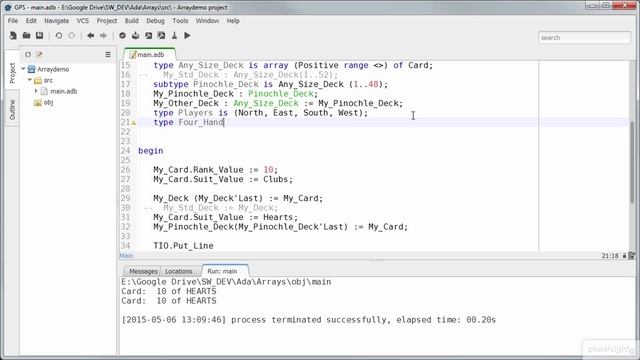The height and width of the screenshot is (360, 640).
Task: Open the Help menu
Action: click(233, 21)
